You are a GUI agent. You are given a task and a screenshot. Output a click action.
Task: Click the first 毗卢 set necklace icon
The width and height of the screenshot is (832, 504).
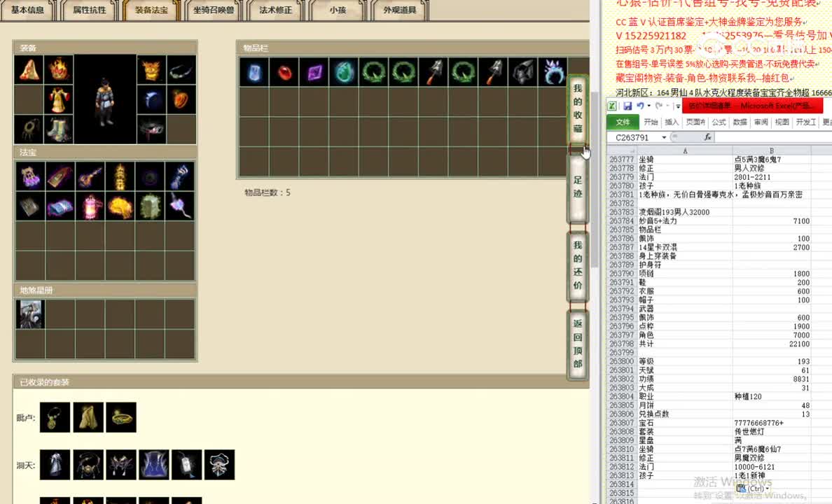pyautogui.click(x=55, y=417)
